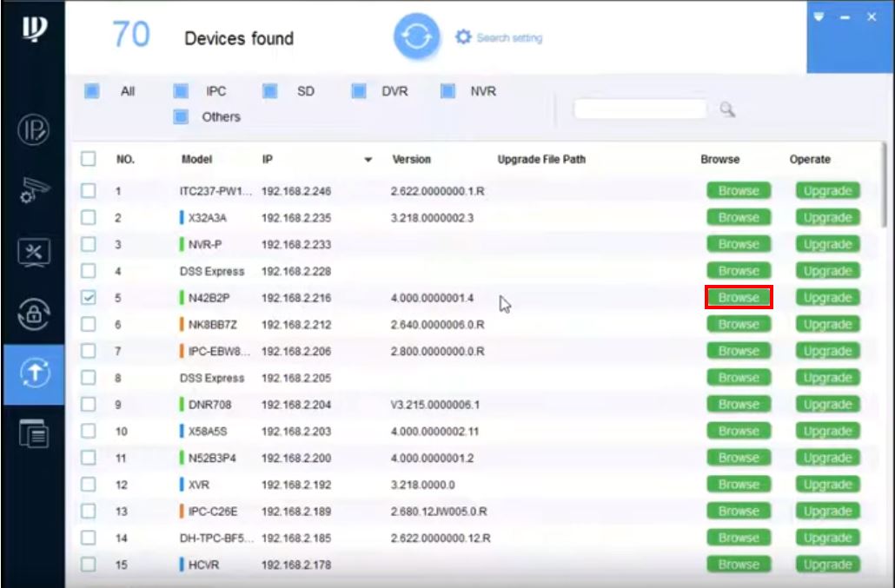The height and width of the screenshot is (588, 895).
Task: Select IP 192.168.2.192 cell
Action: click(296, 485)
